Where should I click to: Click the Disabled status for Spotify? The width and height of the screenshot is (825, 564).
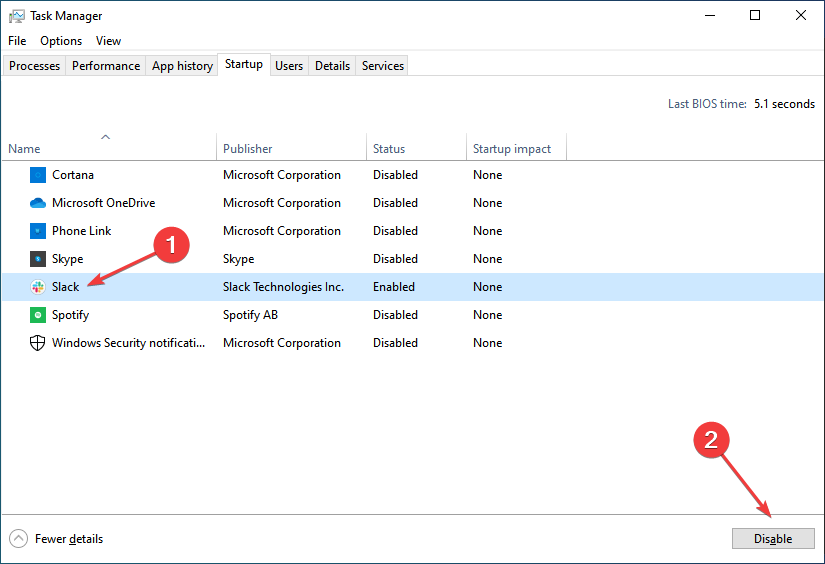[x=395, y=315]
